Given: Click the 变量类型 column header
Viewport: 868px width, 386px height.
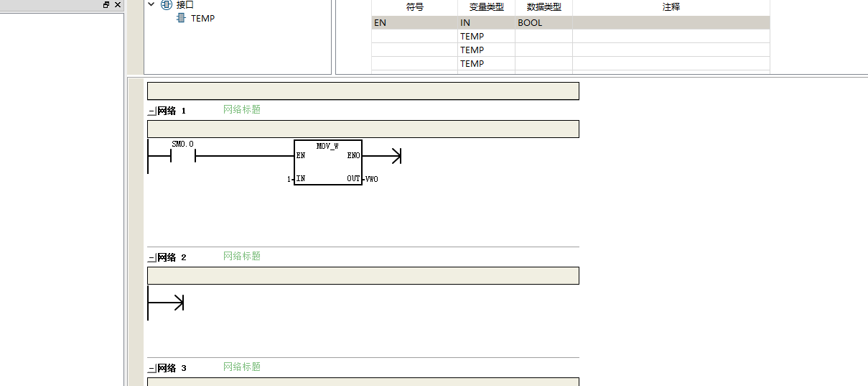Looking at the screenshot, I should tap(487, 7).
